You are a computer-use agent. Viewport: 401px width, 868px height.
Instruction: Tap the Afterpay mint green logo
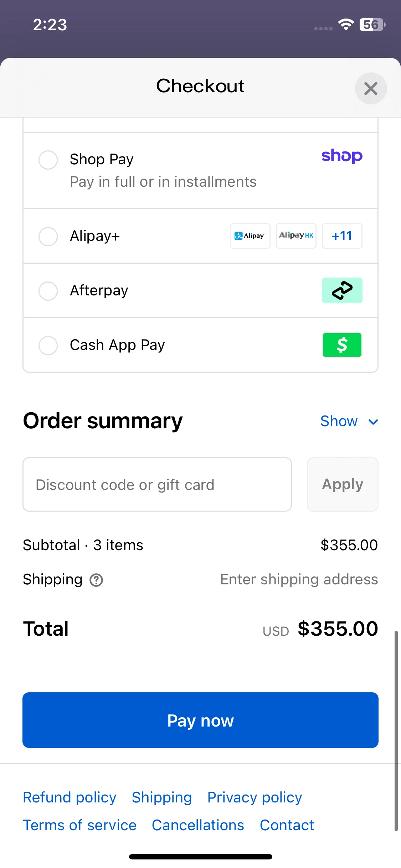342,290
